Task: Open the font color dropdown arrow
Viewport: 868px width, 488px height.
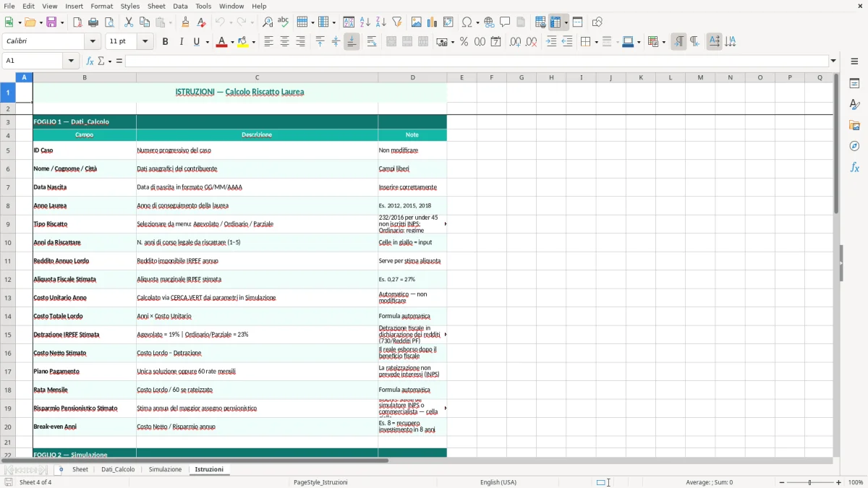Action: [x=231, y=42]
